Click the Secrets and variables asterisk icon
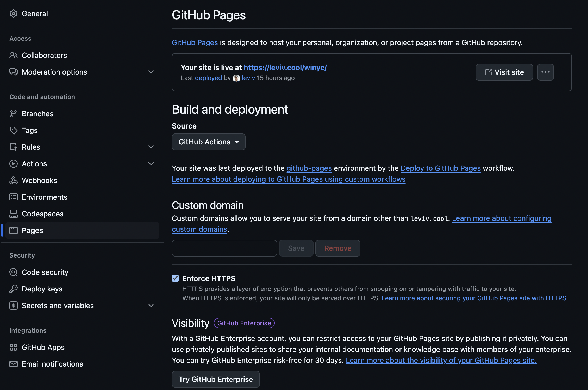 [14, 306]
